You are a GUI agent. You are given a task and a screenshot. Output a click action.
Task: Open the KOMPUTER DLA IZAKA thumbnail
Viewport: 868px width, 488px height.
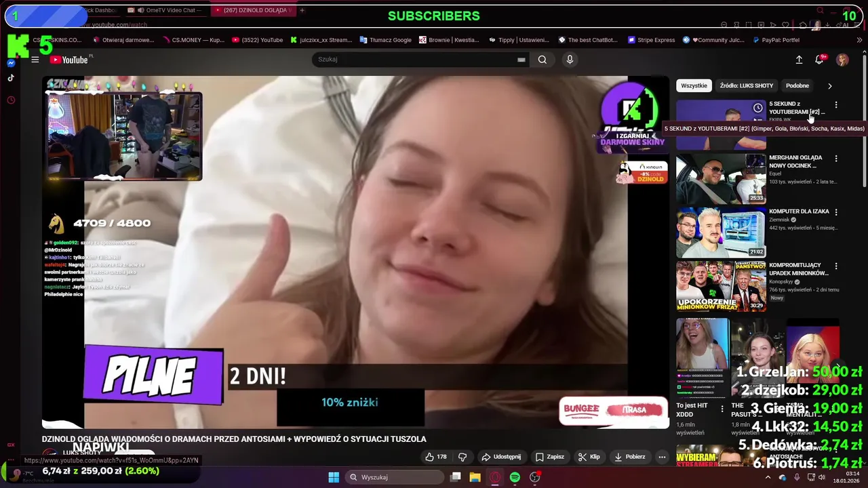point(721,232)
